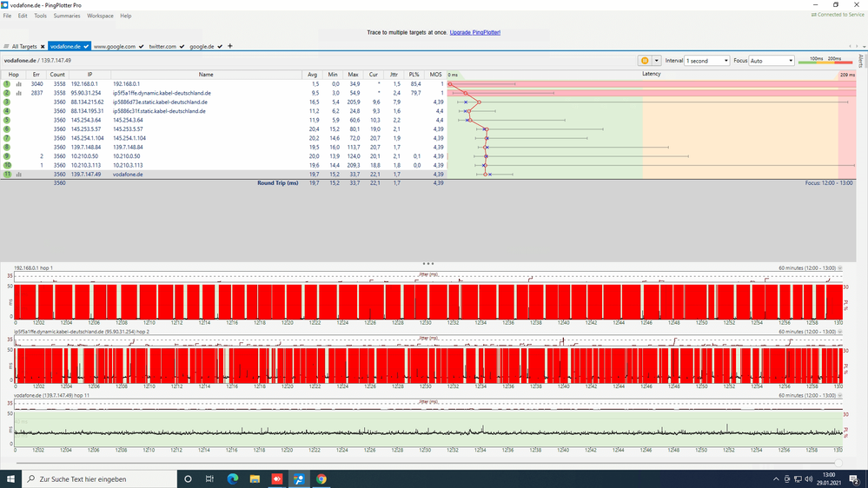Image resolution: width=868 pixels, height=488 pixels.
Task: Sort by the Hop column header
Action: pyautogui.click(x=13, y=75)
